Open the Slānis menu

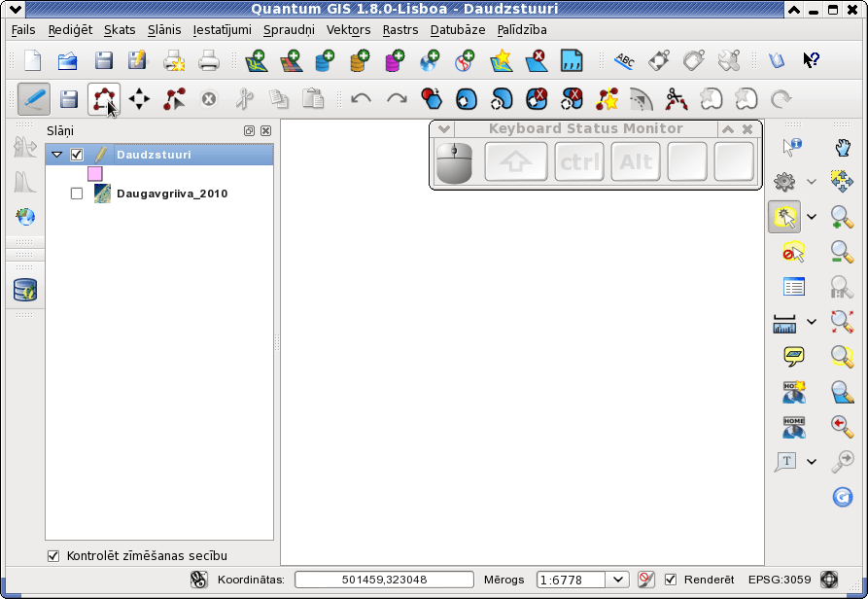164,30
